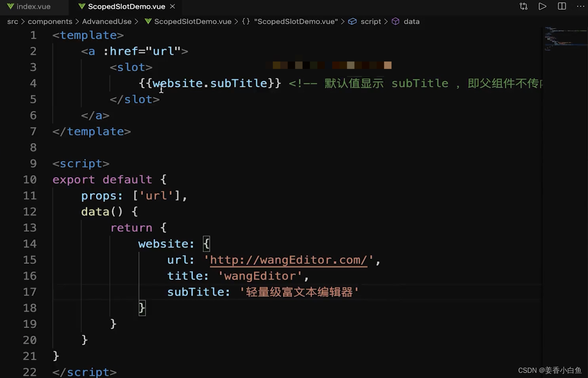
Task: Click props: ['url'] line
Action: coord(134,196)
